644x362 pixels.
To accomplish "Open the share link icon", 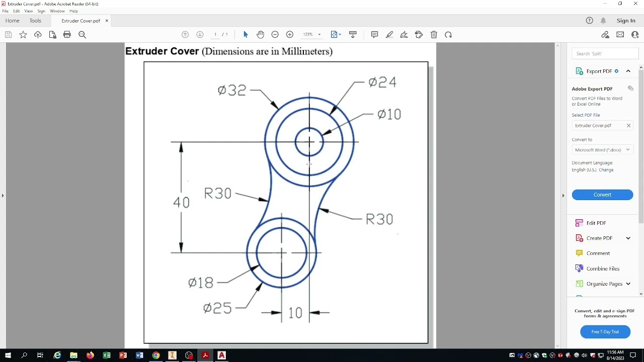I will (x=605, y=35).
